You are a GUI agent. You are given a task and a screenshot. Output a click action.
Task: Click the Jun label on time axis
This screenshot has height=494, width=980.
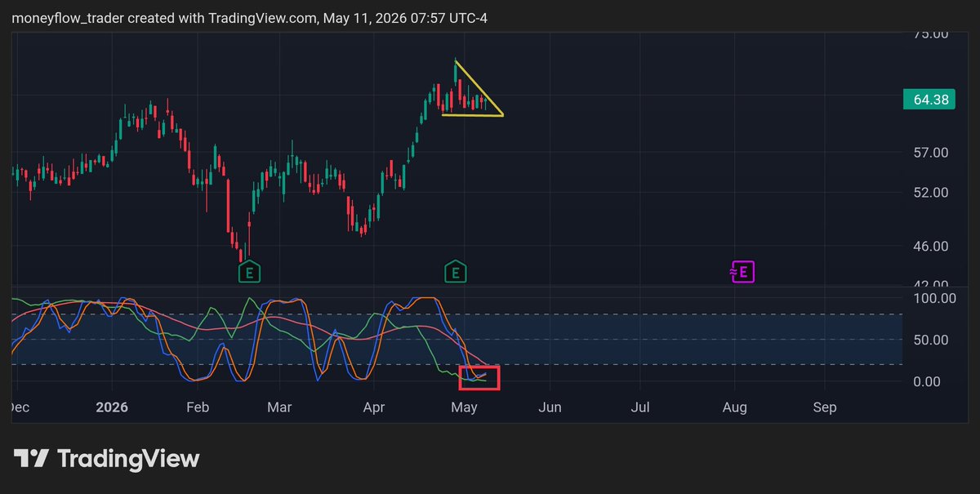coord(550,407)
